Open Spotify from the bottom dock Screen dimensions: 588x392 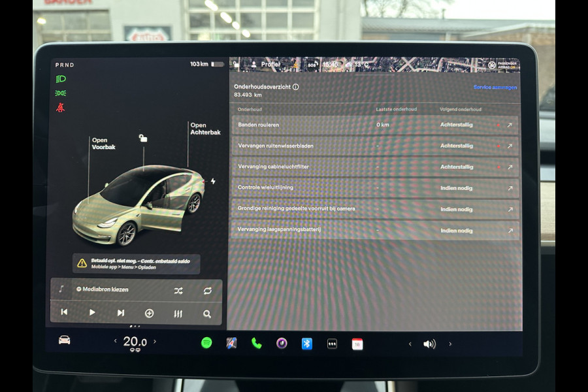pos(206,342)
